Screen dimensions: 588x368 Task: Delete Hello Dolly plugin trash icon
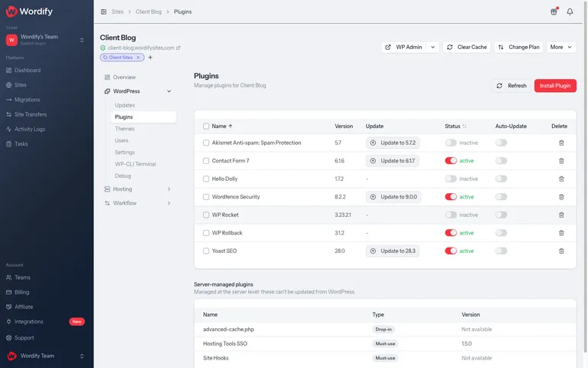[561, 179]
